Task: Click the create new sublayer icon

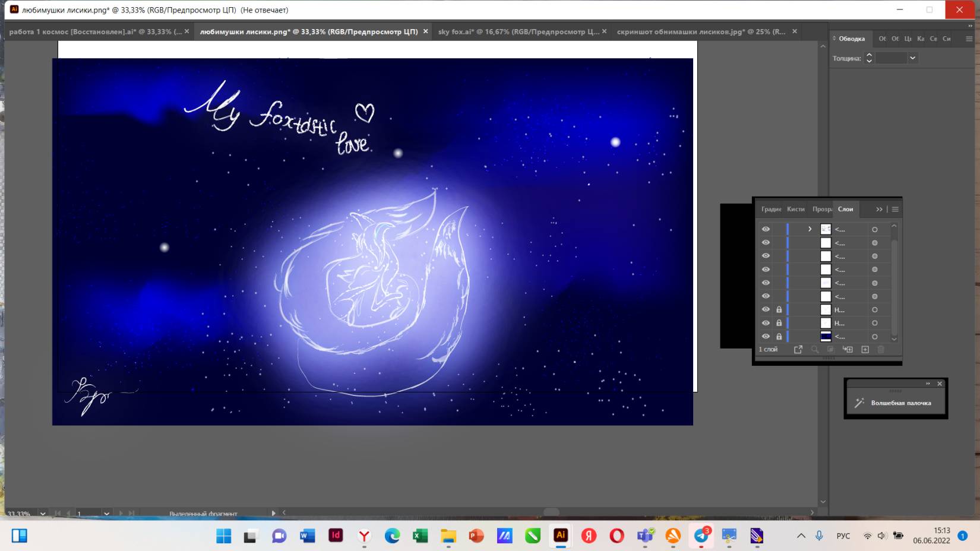Action: 848,350
